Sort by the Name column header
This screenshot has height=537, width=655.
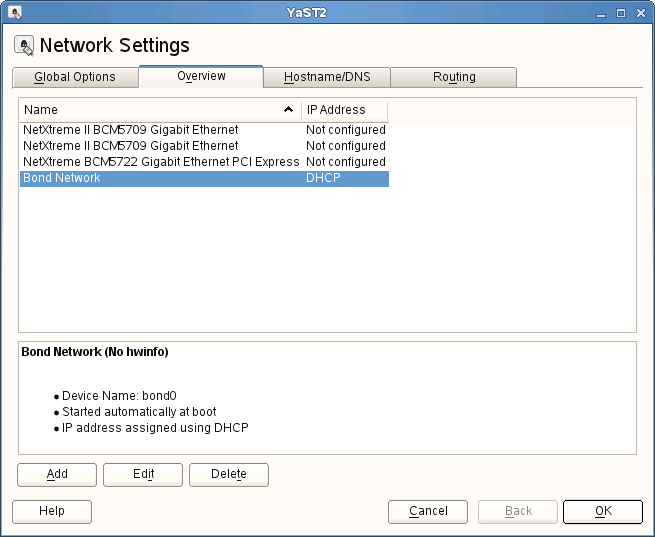(x=160, y=110)
